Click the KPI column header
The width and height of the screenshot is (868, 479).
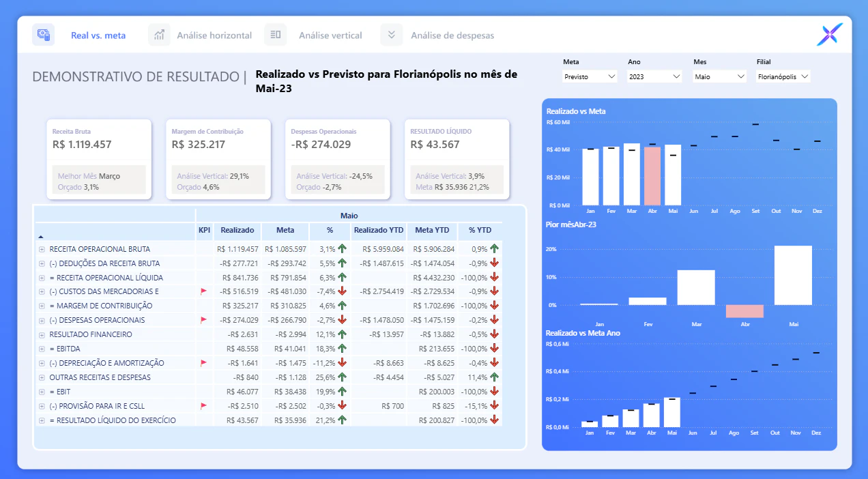pos(204,231)
